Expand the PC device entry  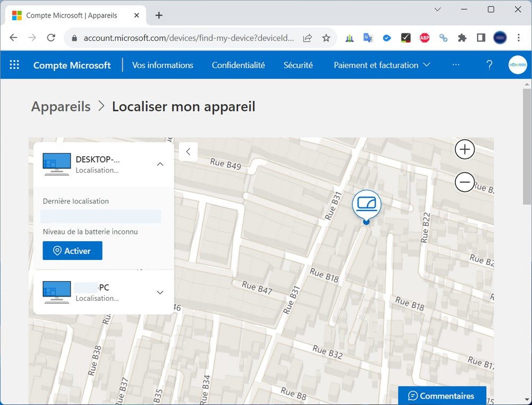tap(160, 292)
